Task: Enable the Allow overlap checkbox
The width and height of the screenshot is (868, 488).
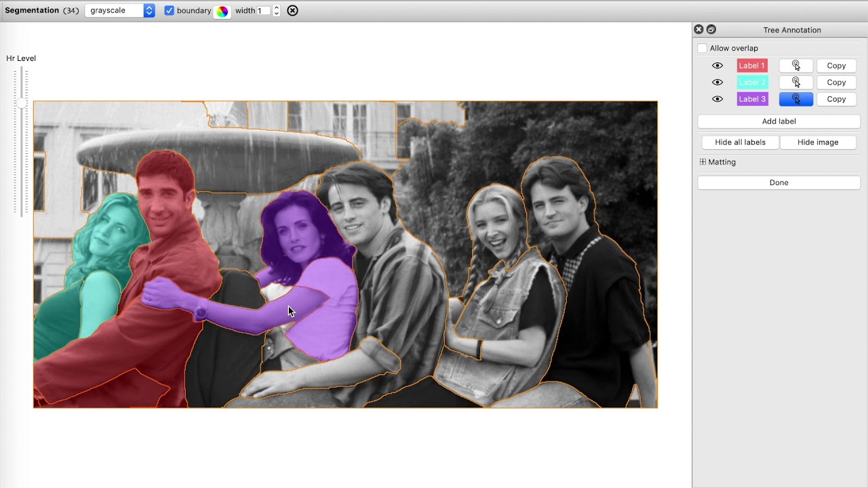Action: [703, 48]
